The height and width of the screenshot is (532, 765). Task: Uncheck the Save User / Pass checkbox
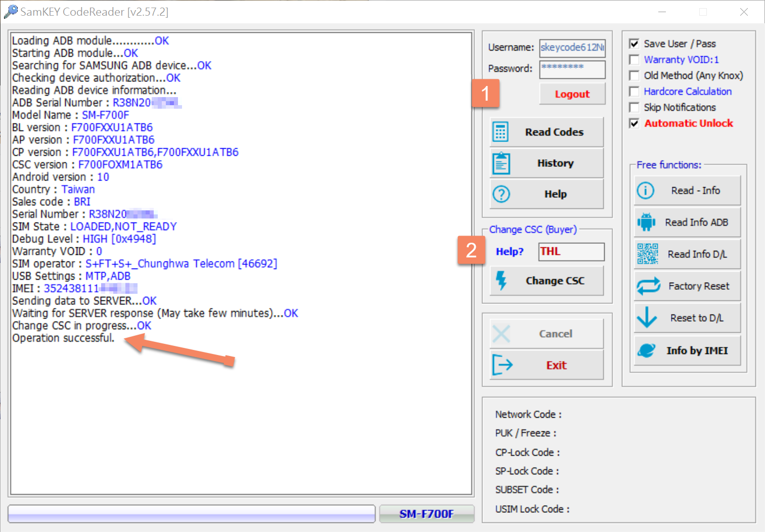(x=634, y=44)
